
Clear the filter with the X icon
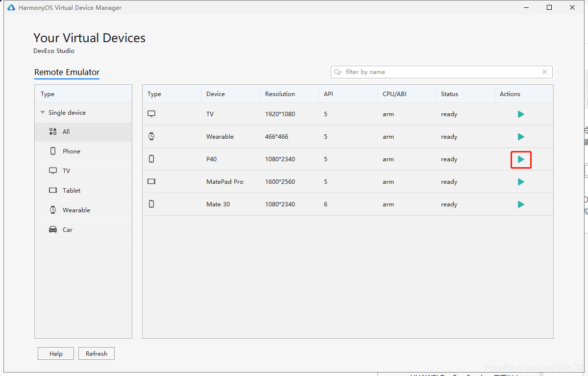(x=544, y=72)
